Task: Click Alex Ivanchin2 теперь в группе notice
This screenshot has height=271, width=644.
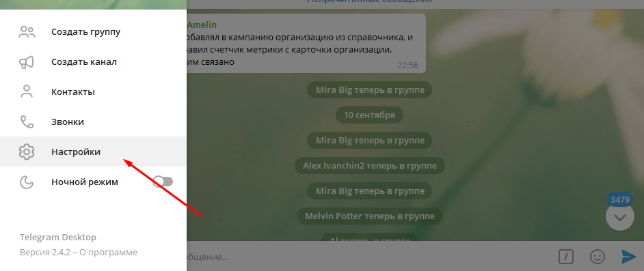Action: pyautogui.click(x=370, y=166)
